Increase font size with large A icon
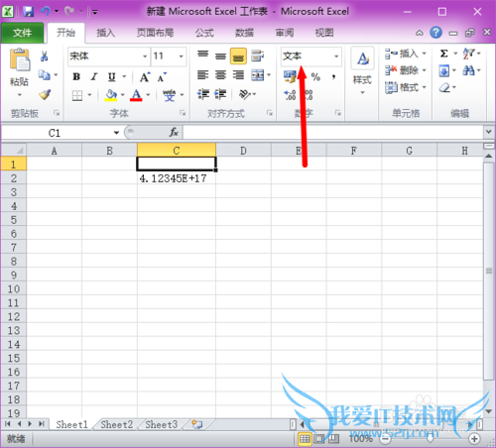This screenshot has width=496, height=448. (x=145, y=77)
